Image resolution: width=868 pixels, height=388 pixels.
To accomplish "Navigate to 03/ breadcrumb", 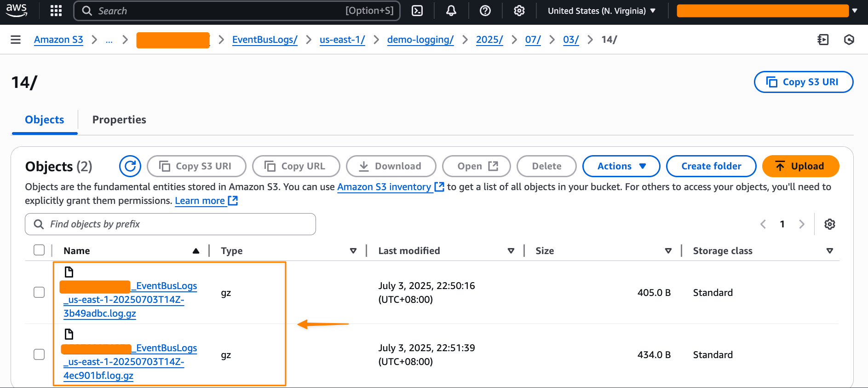I will click(x=571, y=40).
